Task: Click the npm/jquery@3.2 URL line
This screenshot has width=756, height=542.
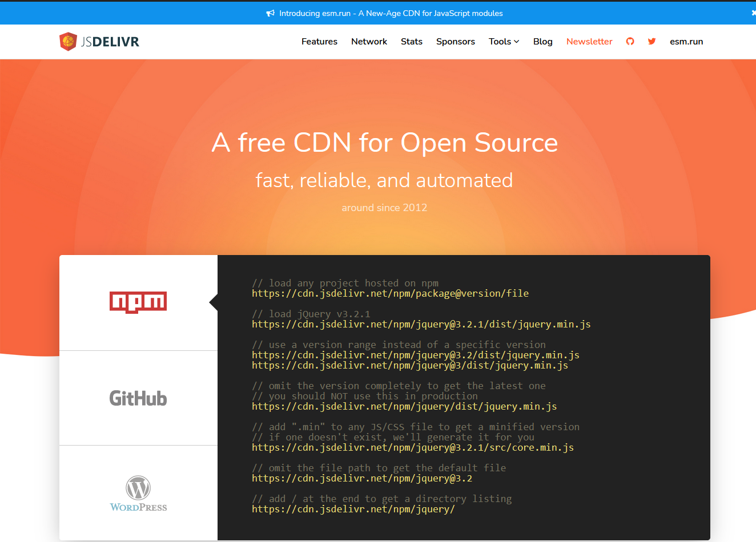Action: (x=362, y=478)
